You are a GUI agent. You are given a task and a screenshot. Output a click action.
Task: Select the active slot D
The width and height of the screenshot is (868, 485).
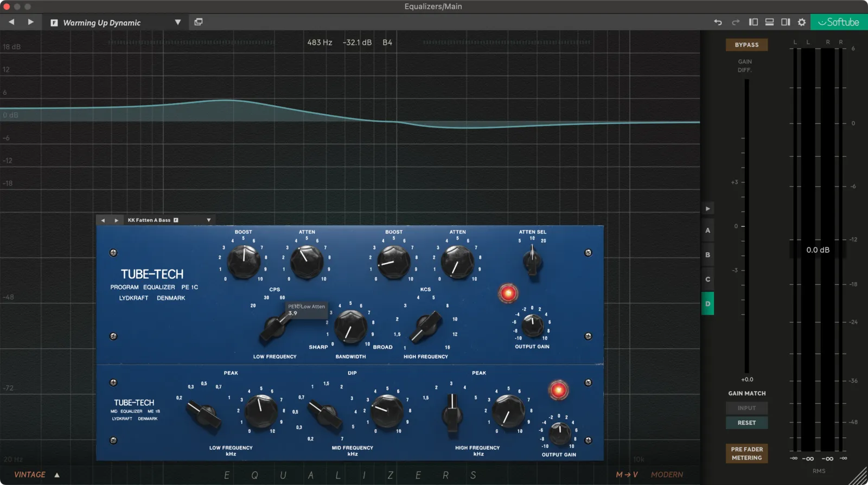point(707,304)
